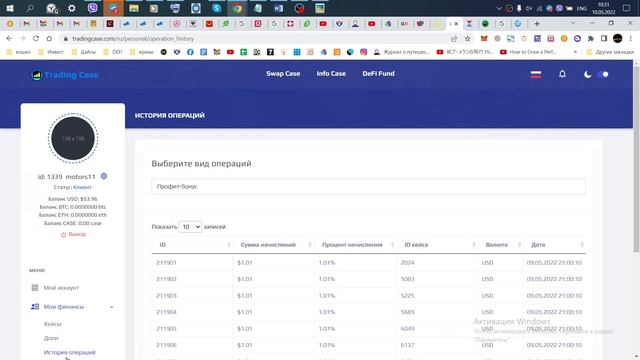Viewport: 640px width, 360px height.
Task: Open a new browser tab
Action: [537, 24]
